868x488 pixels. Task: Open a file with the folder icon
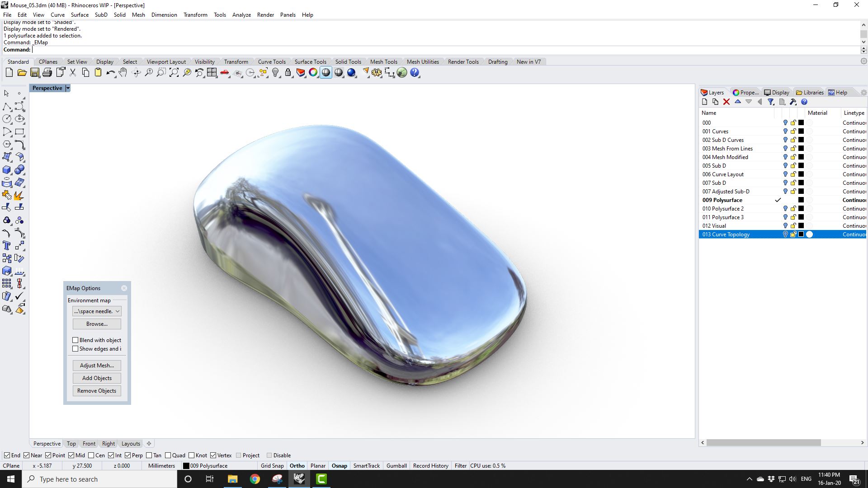[22, 73]
